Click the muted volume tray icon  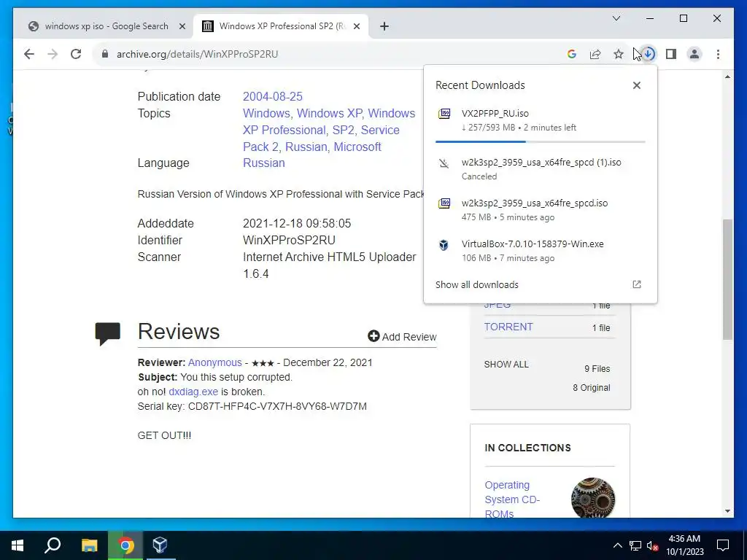coord(652,545)
